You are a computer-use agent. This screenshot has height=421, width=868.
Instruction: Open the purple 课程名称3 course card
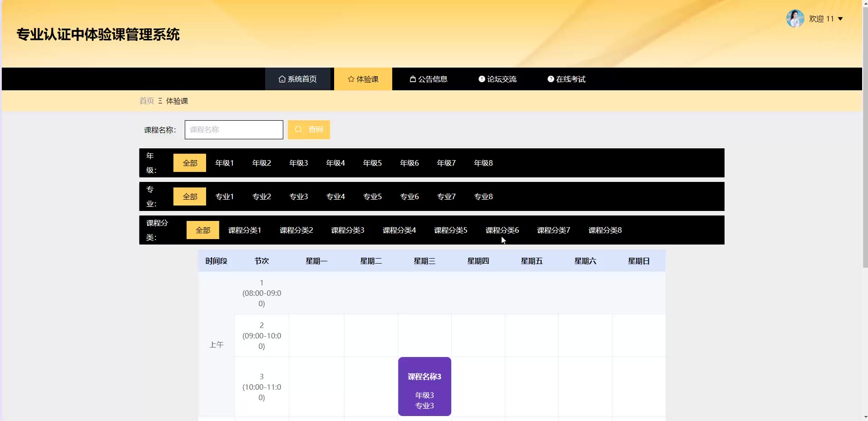(424, 387)
